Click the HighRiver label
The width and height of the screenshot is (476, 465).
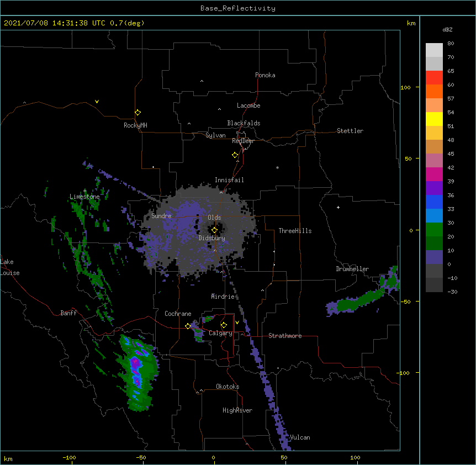[x=237, y=410]
